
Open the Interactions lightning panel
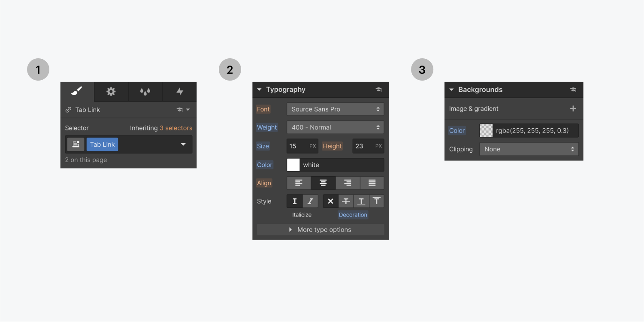(180, 92)
